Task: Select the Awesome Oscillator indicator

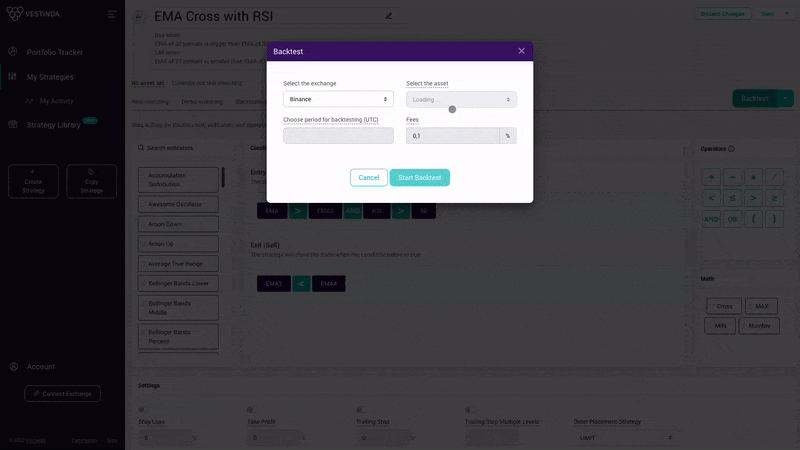Action: [178, 204]
